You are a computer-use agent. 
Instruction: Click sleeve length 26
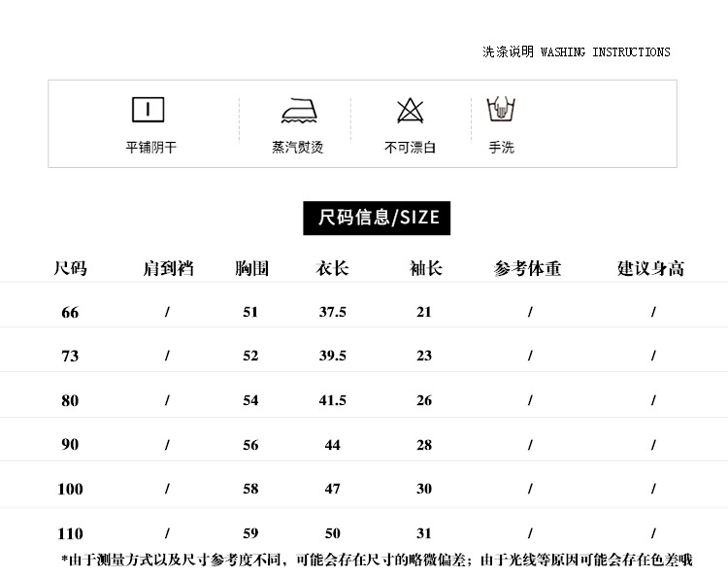(424, 400)
